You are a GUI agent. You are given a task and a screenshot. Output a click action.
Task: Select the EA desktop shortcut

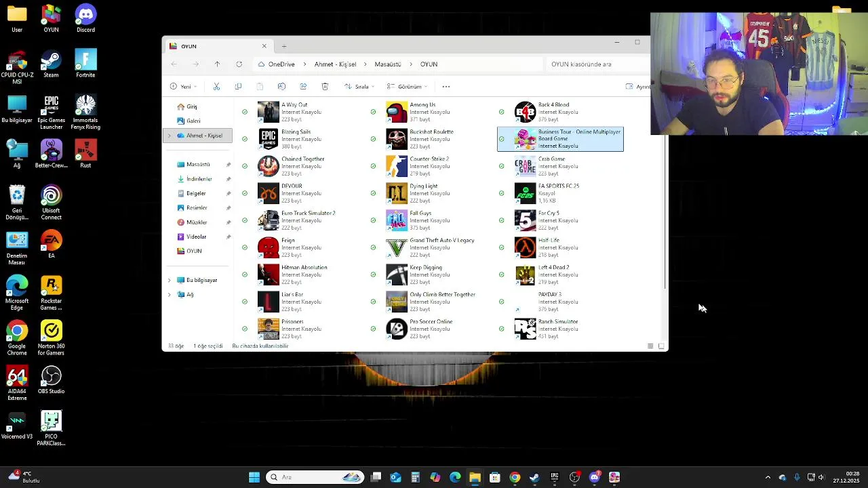(51, 244)
